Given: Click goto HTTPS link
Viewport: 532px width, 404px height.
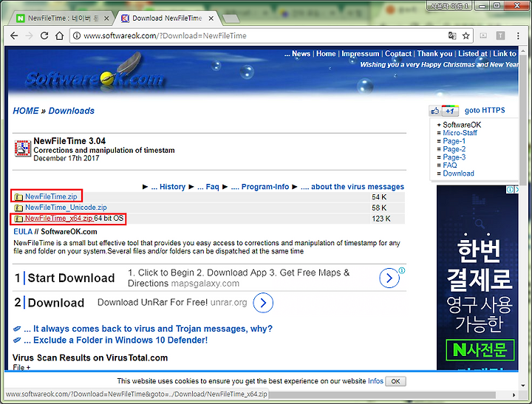Looking at the screenshot, I should [x=485, y=110].
